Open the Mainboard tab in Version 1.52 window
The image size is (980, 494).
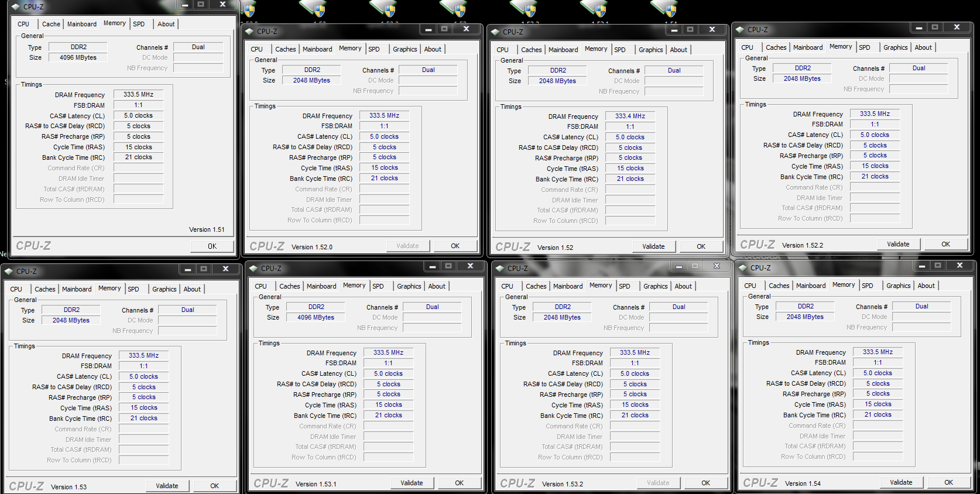(x=563, y=50)
